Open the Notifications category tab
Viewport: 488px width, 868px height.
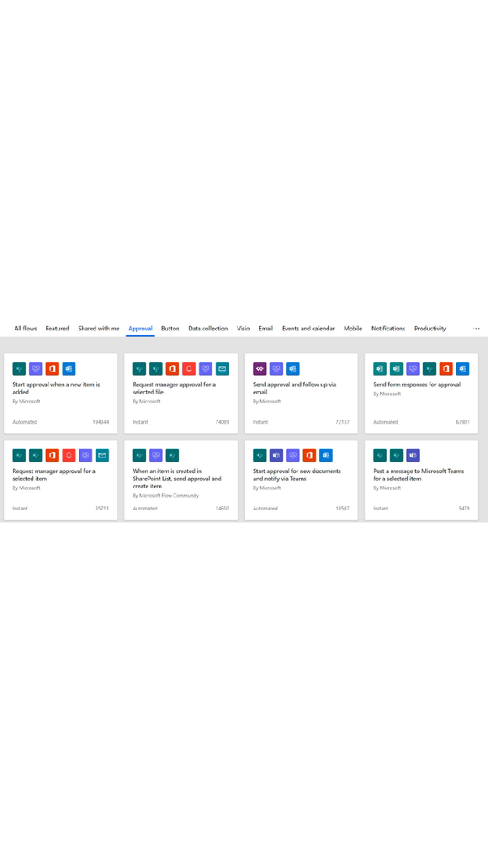388,328
